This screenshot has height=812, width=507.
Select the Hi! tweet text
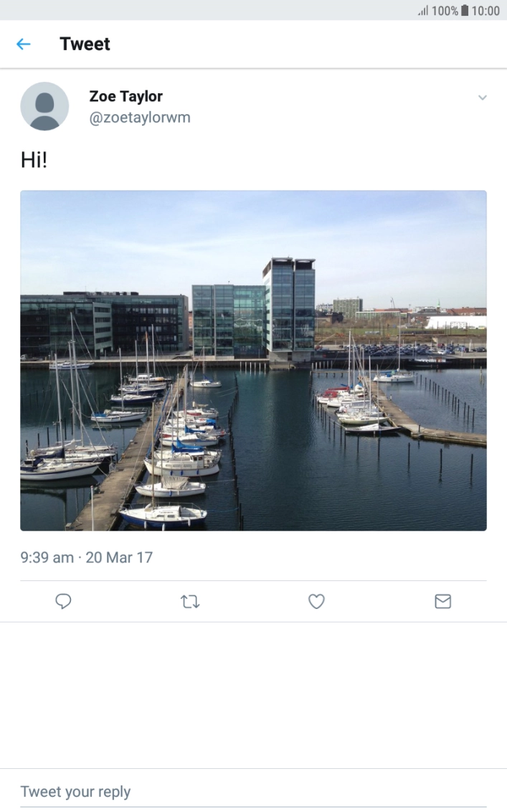point(34,160)
